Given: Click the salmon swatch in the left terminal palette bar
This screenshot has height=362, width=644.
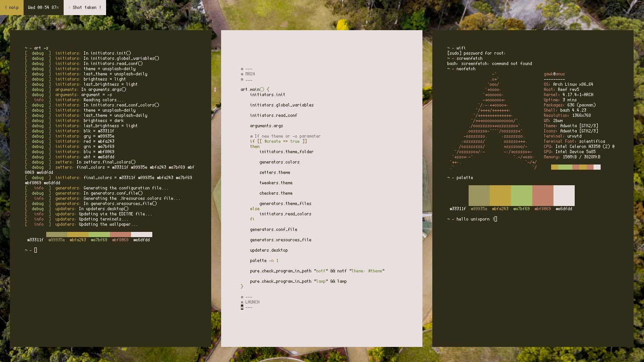Looking at the screenshot, I should coord(120,234).
